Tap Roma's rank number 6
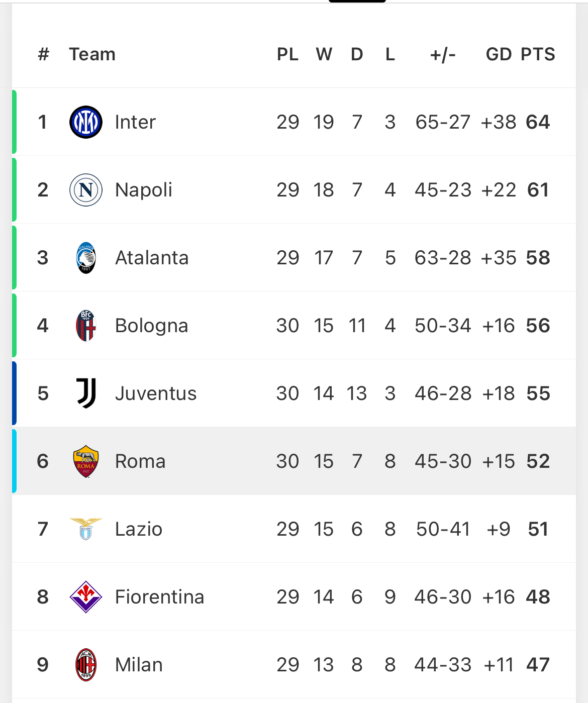Viewport: 588px width, 703px height. (43, 461)
